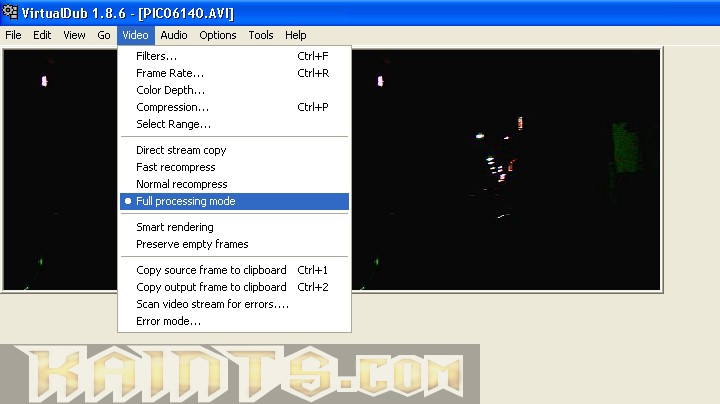Screen dimensions: 720x404
Task: Open the Go menu
Action: tap(104, 35)
